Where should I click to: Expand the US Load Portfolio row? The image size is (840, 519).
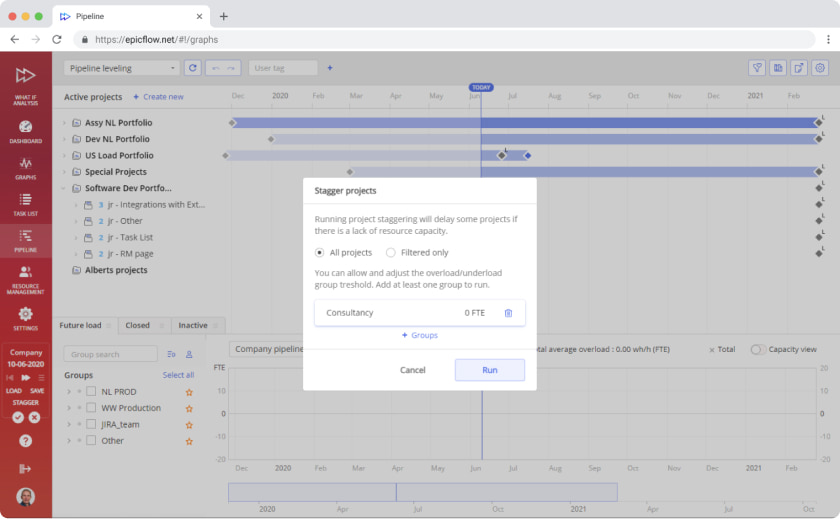[x=64, y=155]
